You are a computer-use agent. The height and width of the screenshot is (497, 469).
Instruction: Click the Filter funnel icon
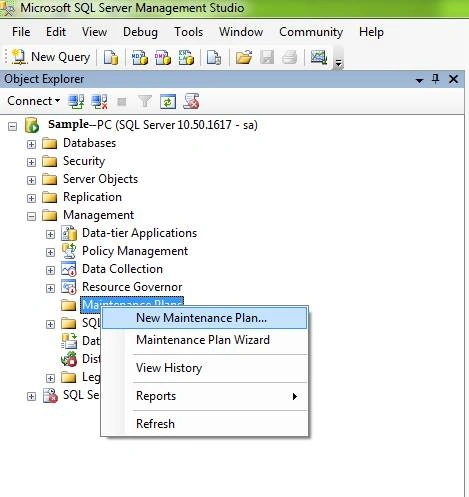point(145,101)
